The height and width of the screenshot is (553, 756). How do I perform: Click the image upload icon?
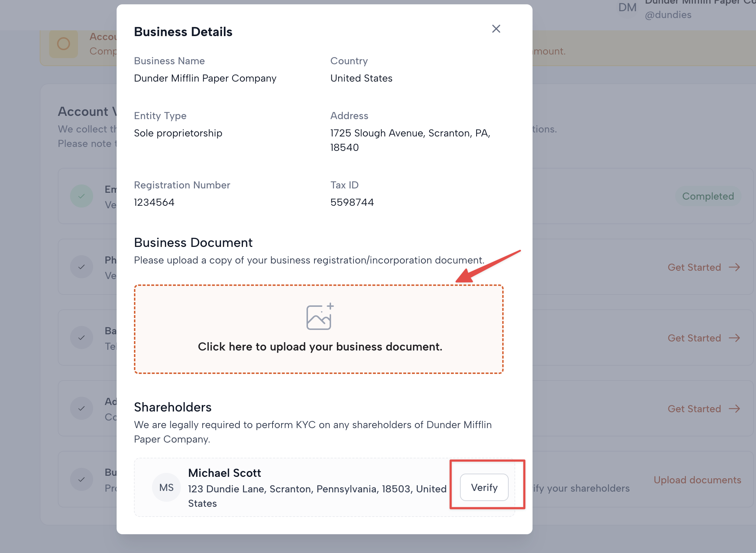coord(320,317)
